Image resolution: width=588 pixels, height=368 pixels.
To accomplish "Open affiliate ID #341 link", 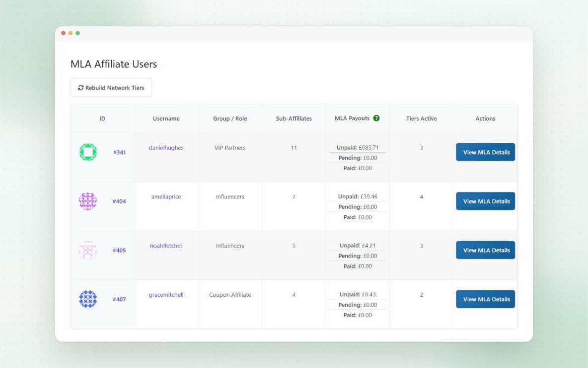I will pos(120,152).
